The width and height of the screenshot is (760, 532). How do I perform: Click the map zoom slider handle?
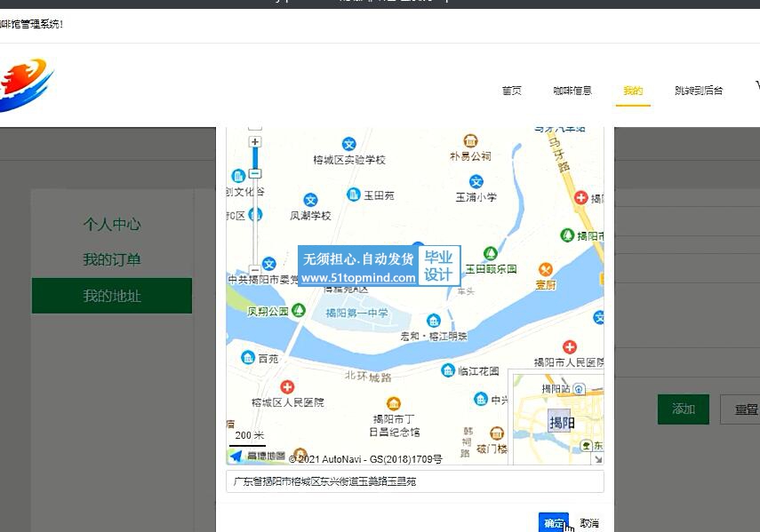(255, 173)
